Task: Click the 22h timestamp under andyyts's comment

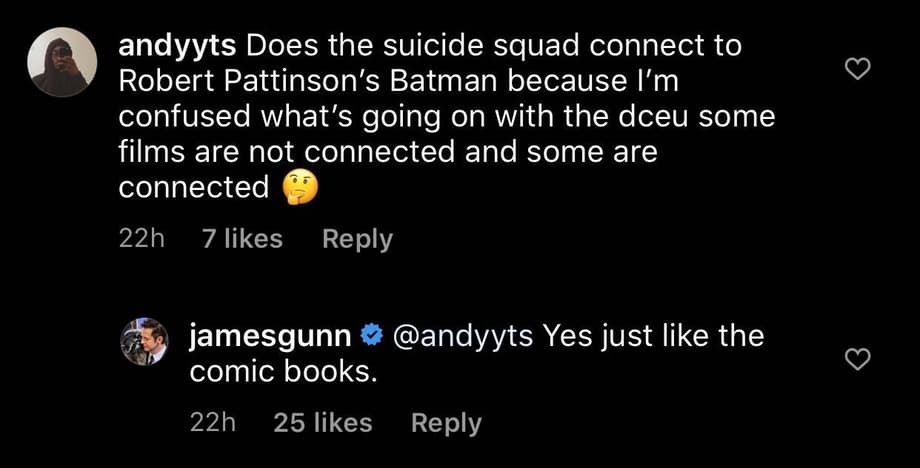Action: click(x=141, y=239)
